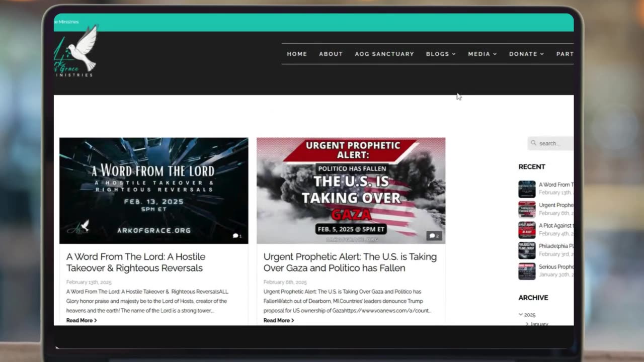Open the ABOUT page
This screenshot has width=644, height=362.
(x=331, y=54)
